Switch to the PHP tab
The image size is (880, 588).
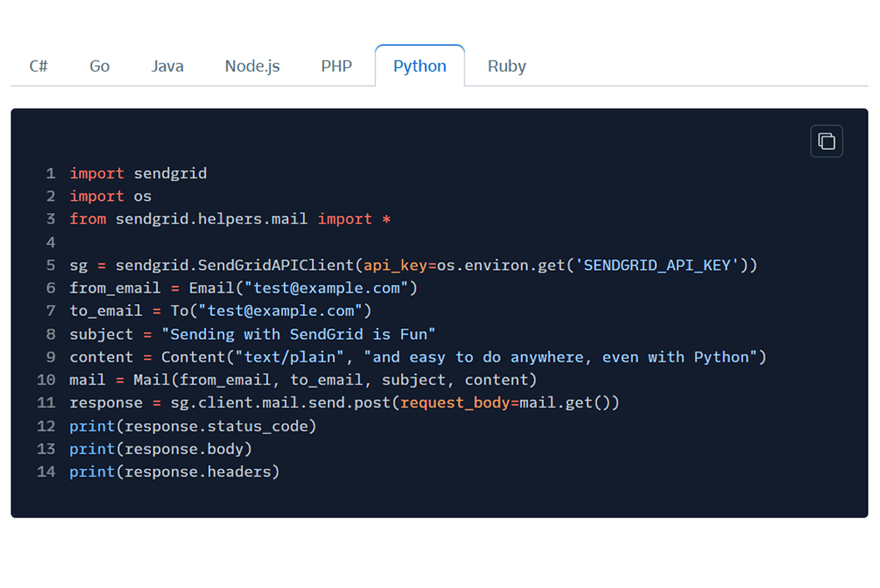[x=337, y=66]
